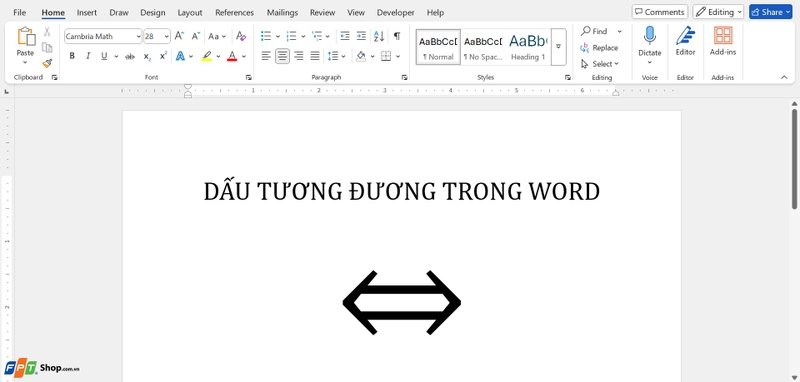This screenshot has width=800, height=382.
Task: Collapse the ribbon chevron
Action: (x=784, y=77)
